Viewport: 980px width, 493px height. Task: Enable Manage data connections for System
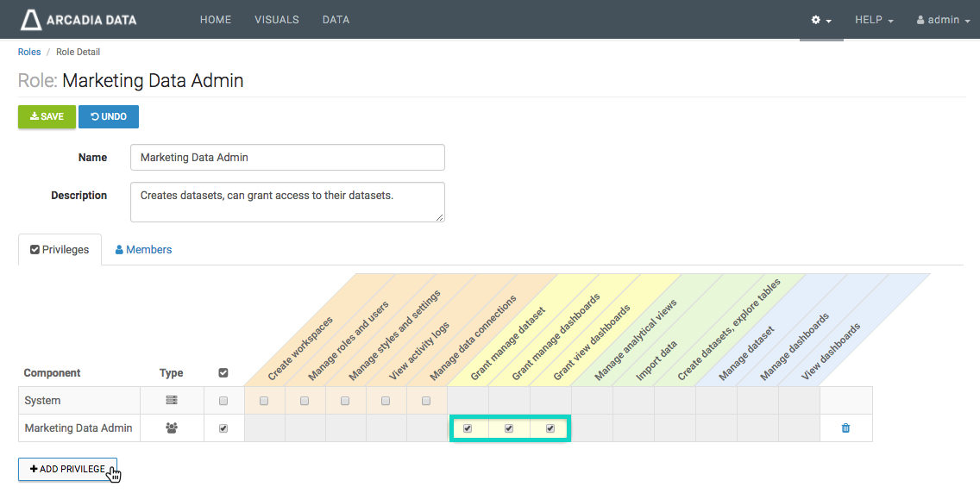[426, 401]
